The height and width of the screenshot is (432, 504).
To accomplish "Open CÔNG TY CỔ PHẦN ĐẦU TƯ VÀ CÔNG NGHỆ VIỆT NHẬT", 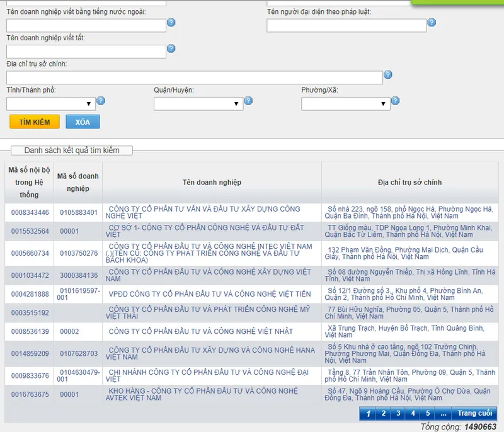I will [200, 331].
